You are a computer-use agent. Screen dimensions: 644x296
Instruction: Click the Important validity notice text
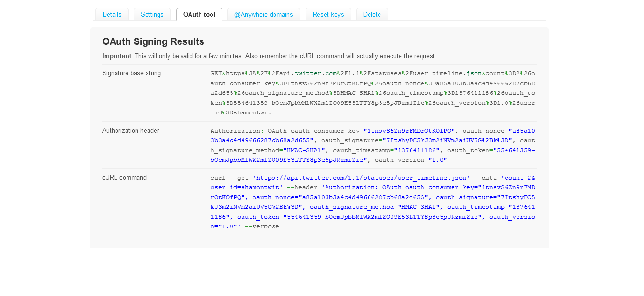(x=269, y=56)
